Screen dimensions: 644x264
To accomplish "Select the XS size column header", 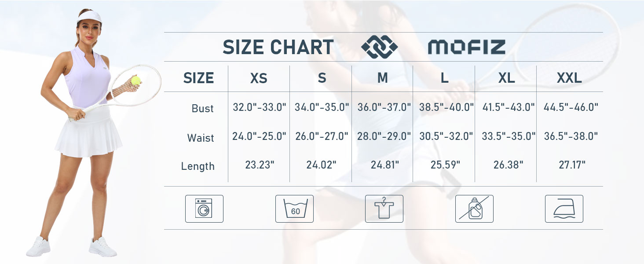I will tap(259, 78).
